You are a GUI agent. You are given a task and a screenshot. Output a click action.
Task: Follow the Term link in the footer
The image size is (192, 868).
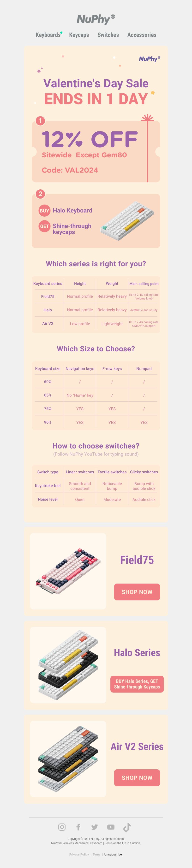[96, 855]
